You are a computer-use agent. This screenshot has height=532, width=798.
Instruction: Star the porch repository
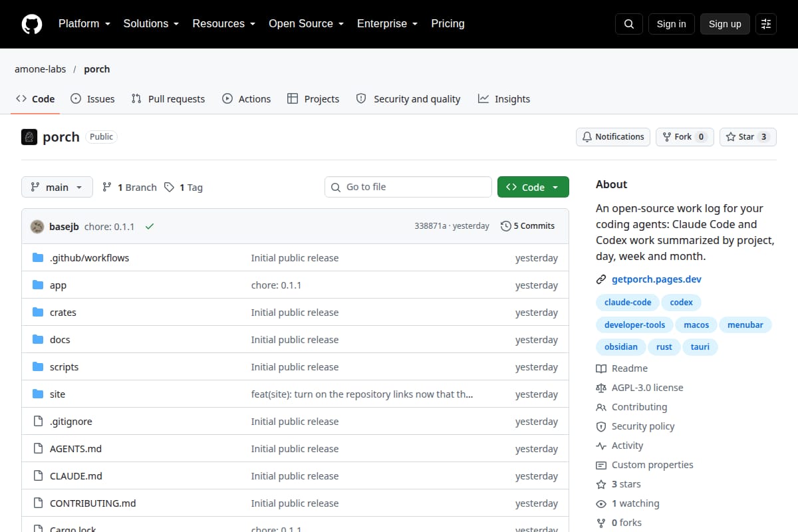pyautogui.click(x=748, y=137)
